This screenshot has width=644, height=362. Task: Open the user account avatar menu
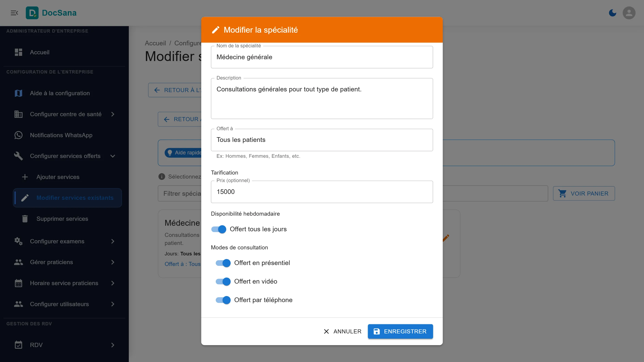tap(629, 13)
